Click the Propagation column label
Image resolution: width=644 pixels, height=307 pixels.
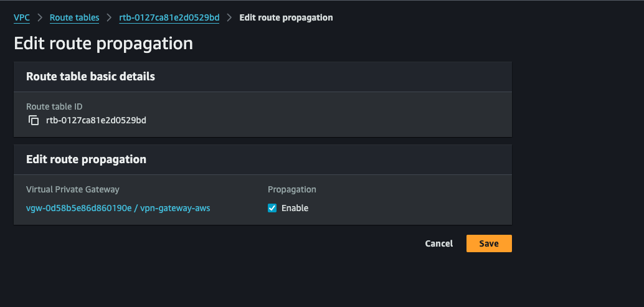coord(291,189)
